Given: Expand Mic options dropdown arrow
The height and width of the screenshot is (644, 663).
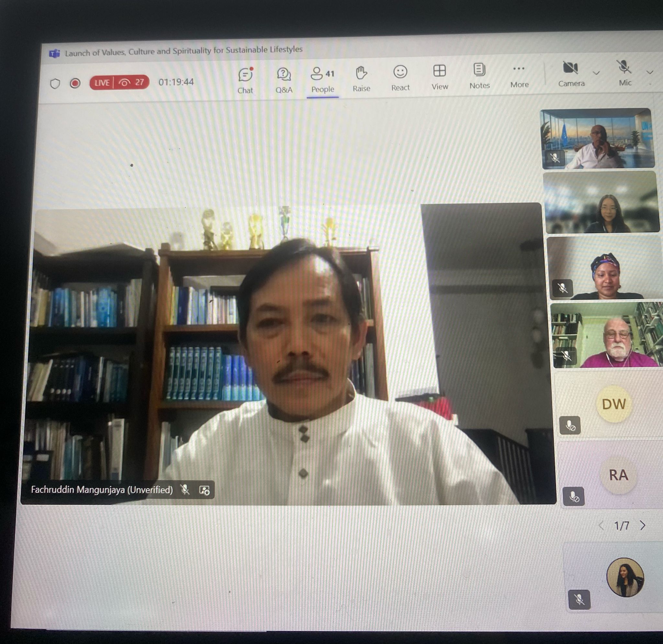Looking at the screenshot, I should [x=649, y=72].
